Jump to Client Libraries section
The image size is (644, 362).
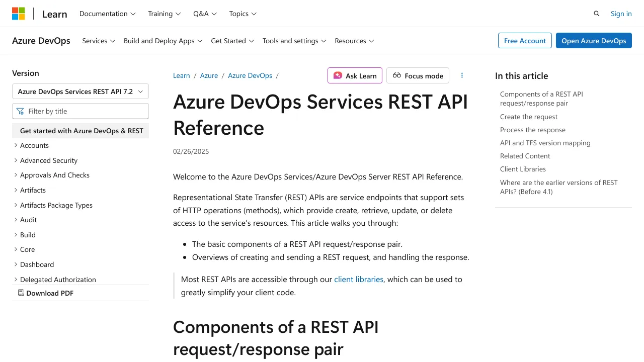click(523, 169)
